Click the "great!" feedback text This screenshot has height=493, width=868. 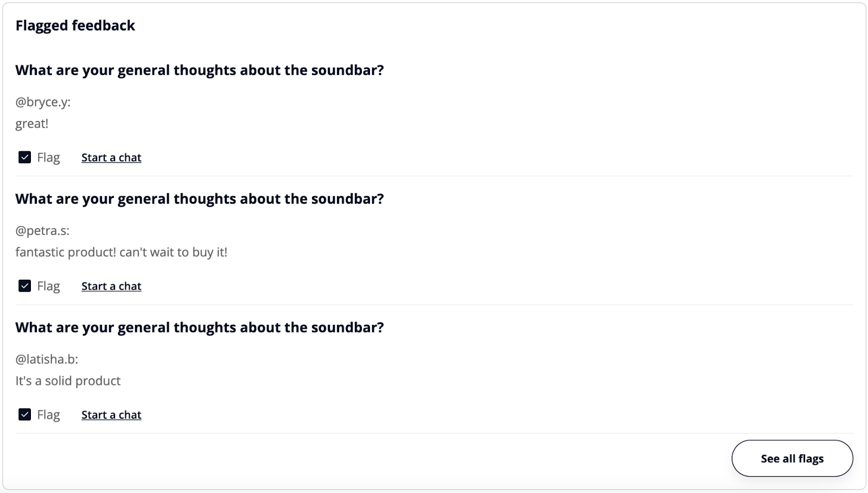[x=31, y=124]
